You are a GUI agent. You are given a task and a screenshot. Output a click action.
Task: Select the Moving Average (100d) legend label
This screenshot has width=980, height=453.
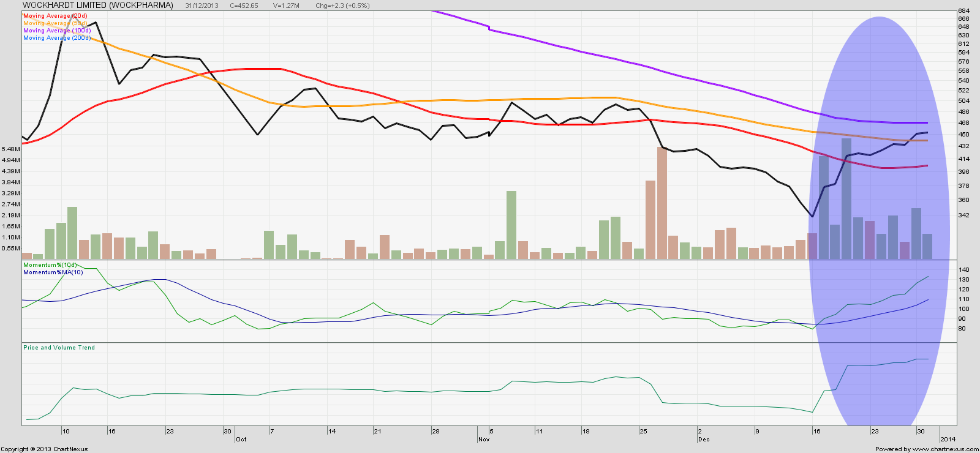pos(57,31)
